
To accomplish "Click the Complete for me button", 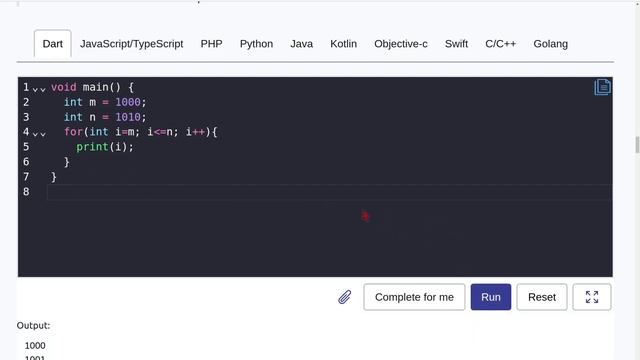I will pyautogui.click(x=414, y=297).
